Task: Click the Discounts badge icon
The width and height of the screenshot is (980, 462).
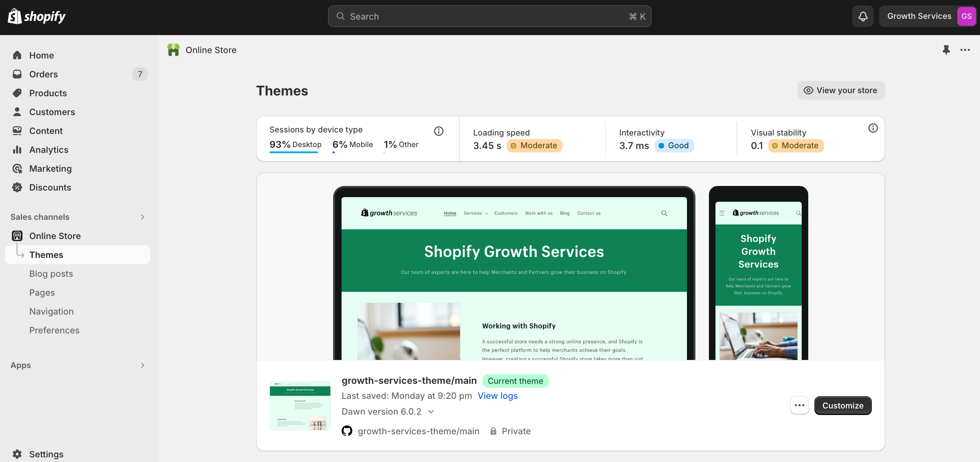Action: pyautogui.click(x=17, y=187)
